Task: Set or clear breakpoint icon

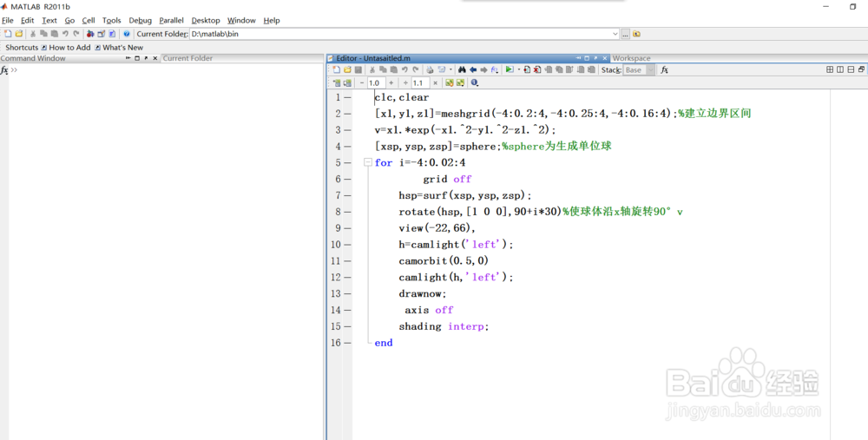Action: point(527,69)
